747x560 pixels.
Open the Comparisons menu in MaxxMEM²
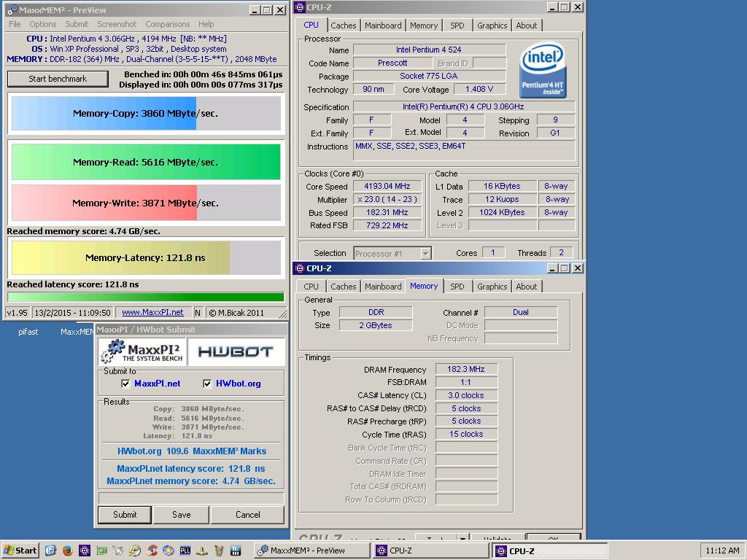(167, 24)
